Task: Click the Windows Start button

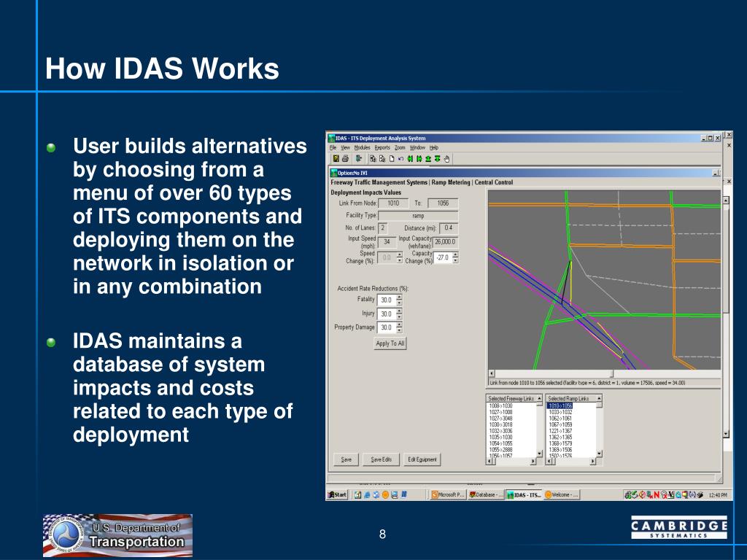Action: [x=337, y=495]
